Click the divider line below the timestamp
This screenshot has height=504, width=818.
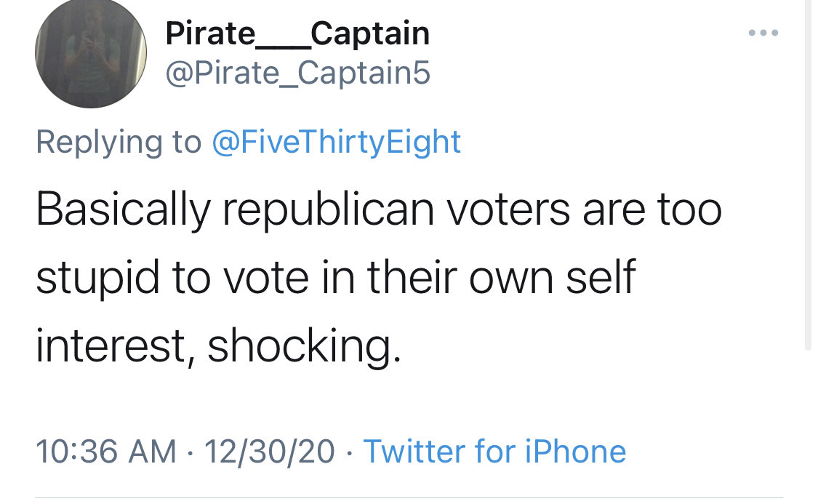pos(409,498)
